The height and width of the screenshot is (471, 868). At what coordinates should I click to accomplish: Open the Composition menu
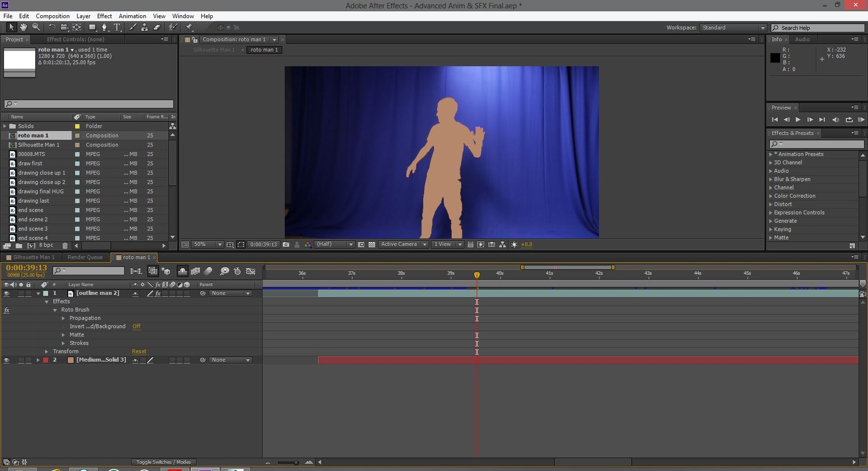pyautogui.click(x=53, y=16)
